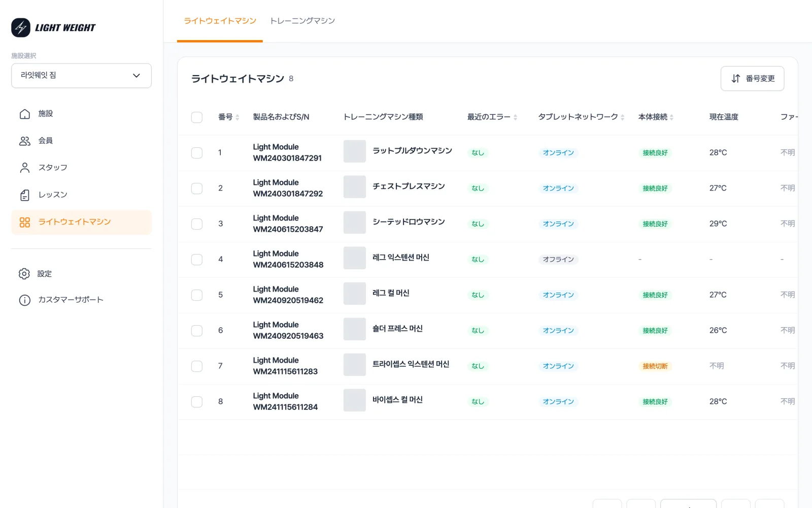Open レッスン in the sidebar menu
812x508 pixels.
81,195
